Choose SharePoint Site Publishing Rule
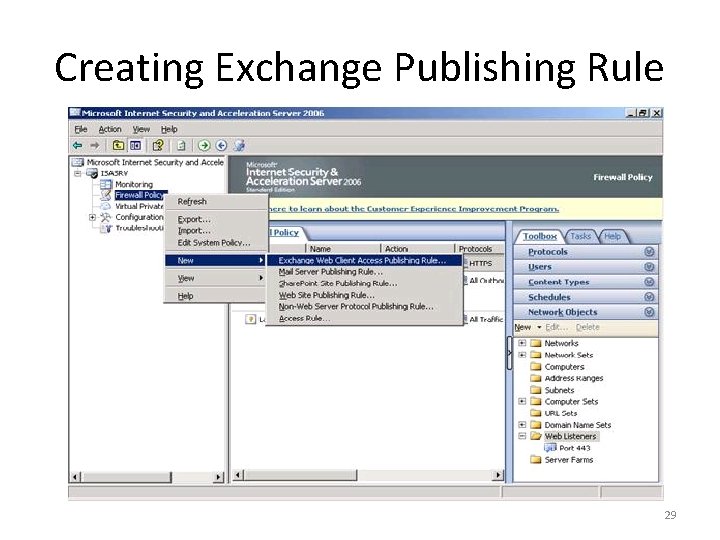 (365, 283)
